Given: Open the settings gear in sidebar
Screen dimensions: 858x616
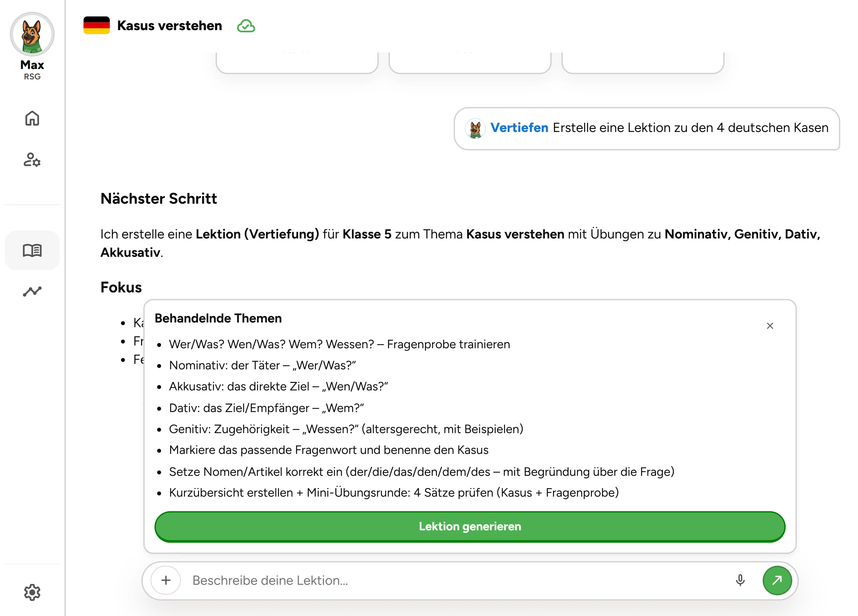Looking at the screenshot, I should (32, 592).
